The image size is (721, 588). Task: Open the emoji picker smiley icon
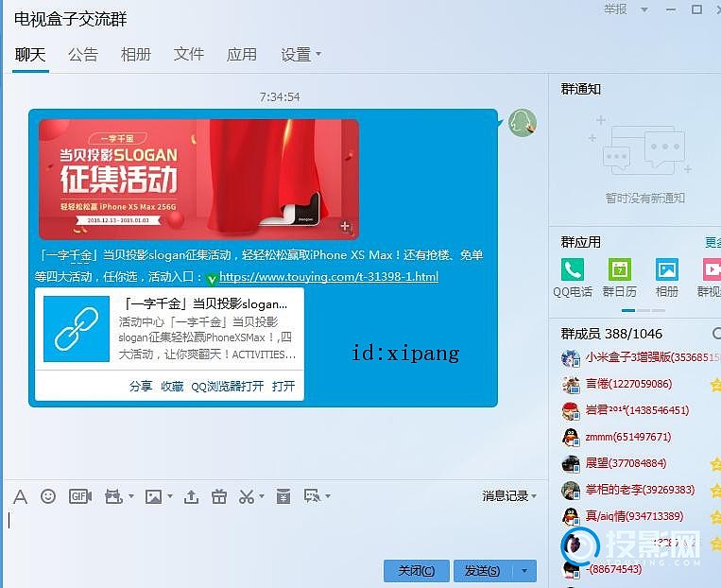(x=48, y=496)
